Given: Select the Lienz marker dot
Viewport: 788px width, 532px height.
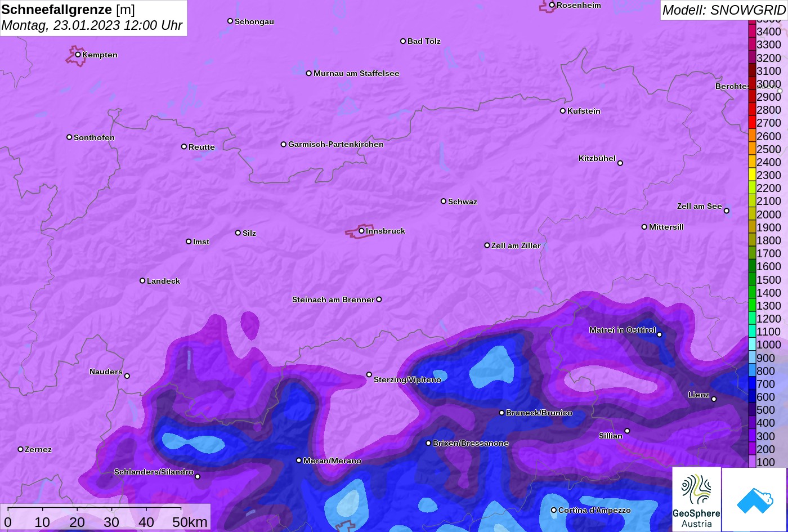Looking at the screenshot, I should [x=714, y=399].
